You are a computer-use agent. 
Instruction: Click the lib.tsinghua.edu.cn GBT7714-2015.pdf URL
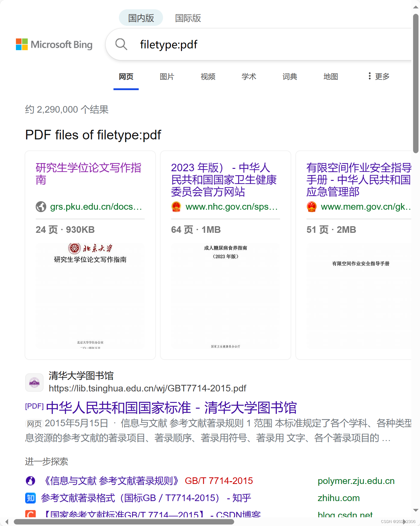click(147, 388)
